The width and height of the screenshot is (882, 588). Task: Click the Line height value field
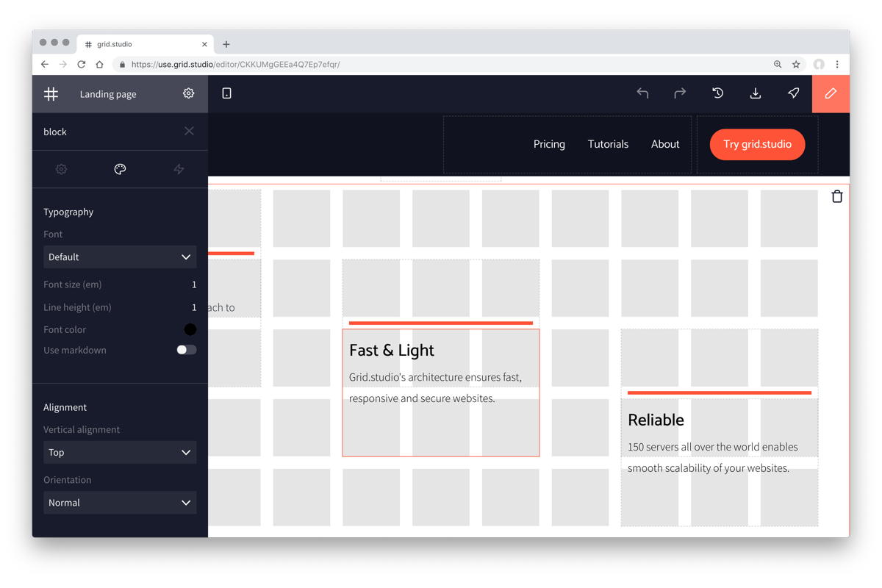(194, 307)
